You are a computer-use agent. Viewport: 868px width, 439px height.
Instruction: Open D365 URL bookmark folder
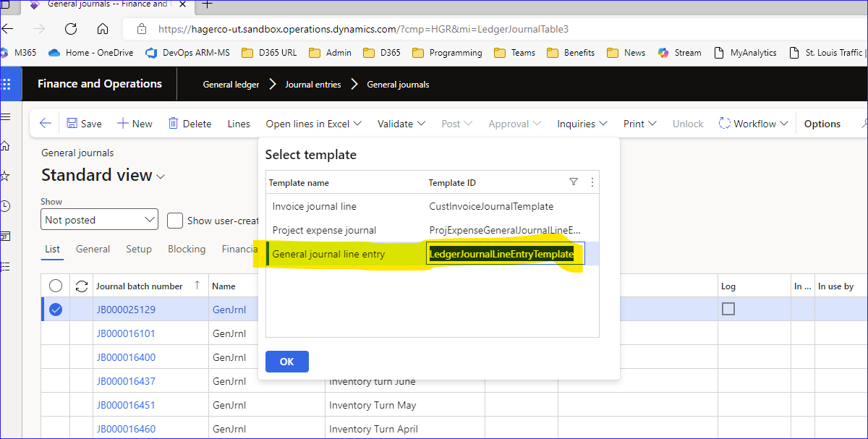(269, 53)
